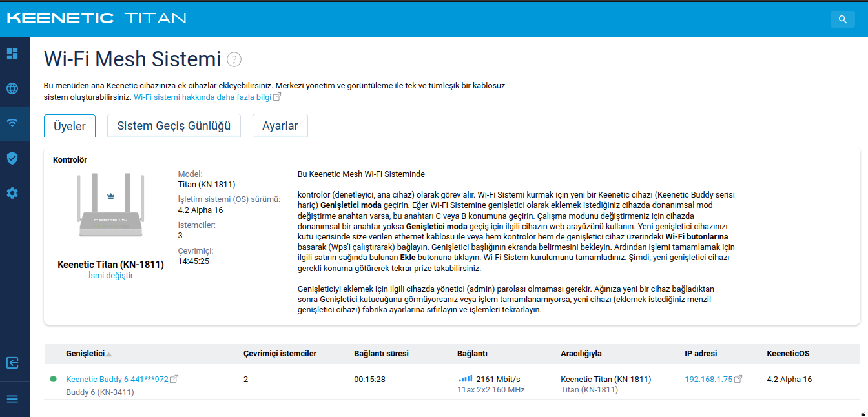Click '4.2 Alpha 16' in extender row
Viewport: 868px width, 417px height.
click(x=789, y=379)
